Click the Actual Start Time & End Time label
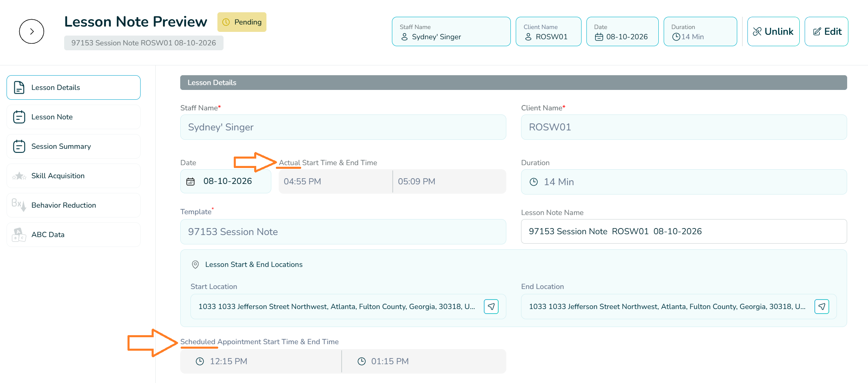868x383 pixels. pos(328,163)
